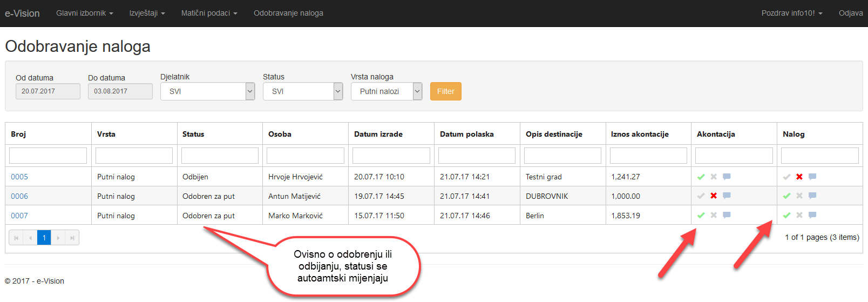Screen dimensions: 868x302
Task: Focus the Osoba column filter box
Action: point(306,156)
